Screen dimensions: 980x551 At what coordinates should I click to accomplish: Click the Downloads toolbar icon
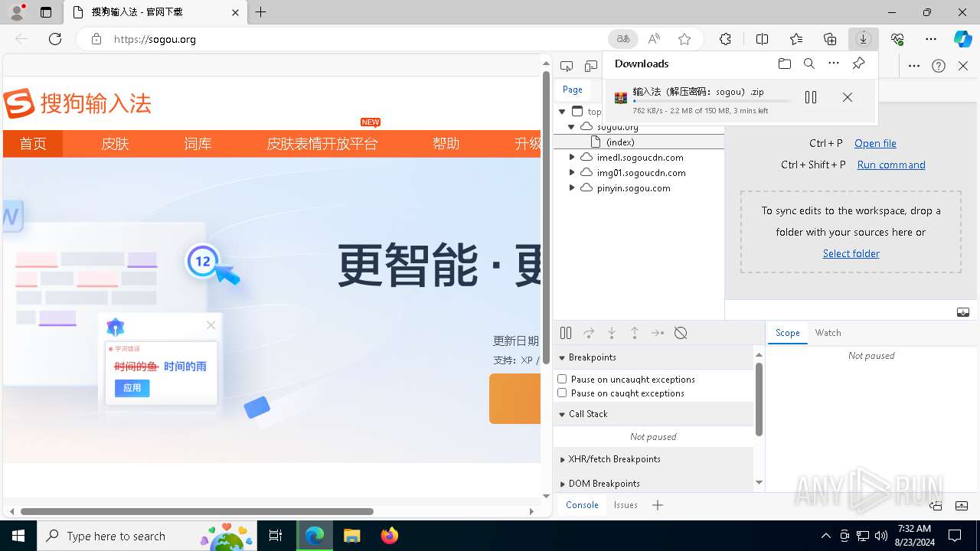coord(864,39)
